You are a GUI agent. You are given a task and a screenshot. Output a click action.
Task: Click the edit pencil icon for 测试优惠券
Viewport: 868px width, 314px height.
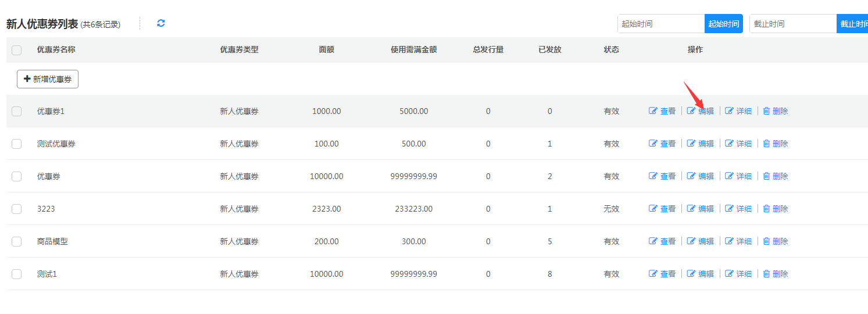[691, 144]
